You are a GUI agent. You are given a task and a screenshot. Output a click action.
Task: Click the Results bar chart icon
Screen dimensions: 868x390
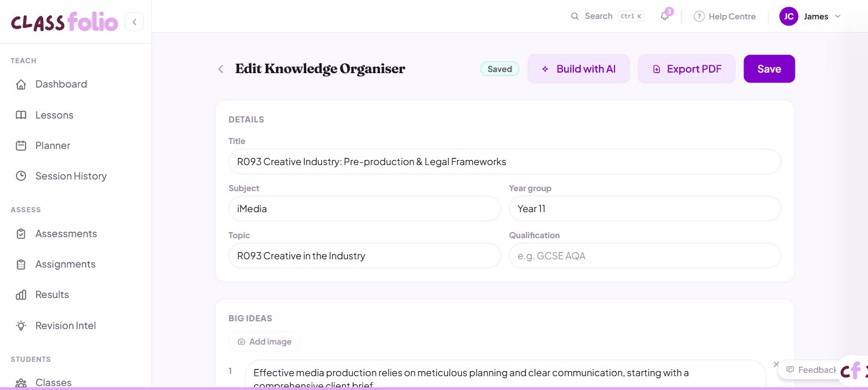point(21,295)
